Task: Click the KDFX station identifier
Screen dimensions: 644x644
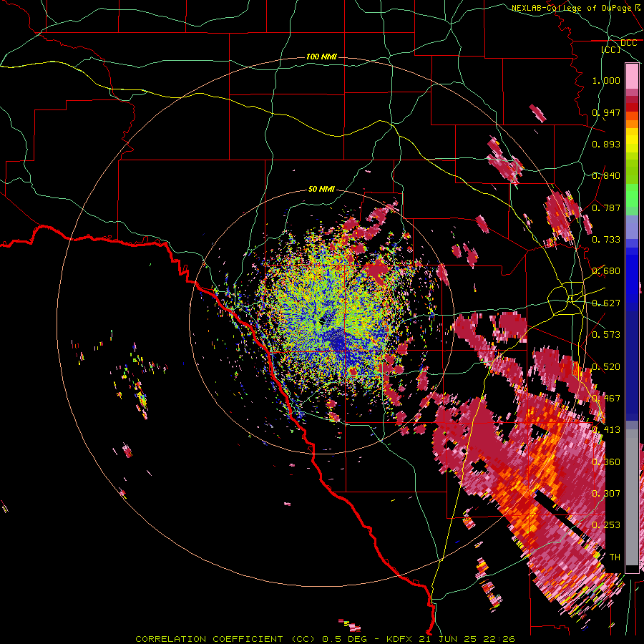Action: coord(400,639)
